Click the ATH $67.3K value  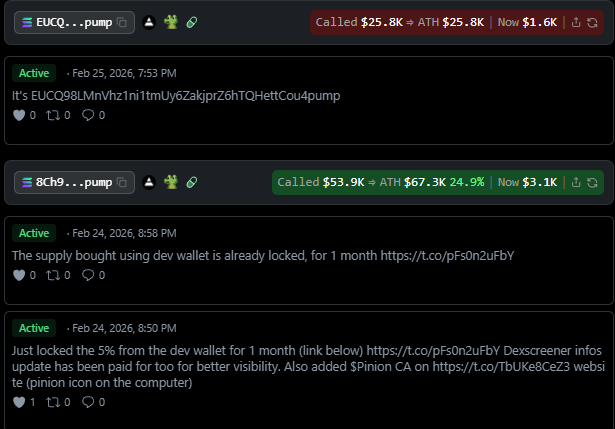click(425, 182)
